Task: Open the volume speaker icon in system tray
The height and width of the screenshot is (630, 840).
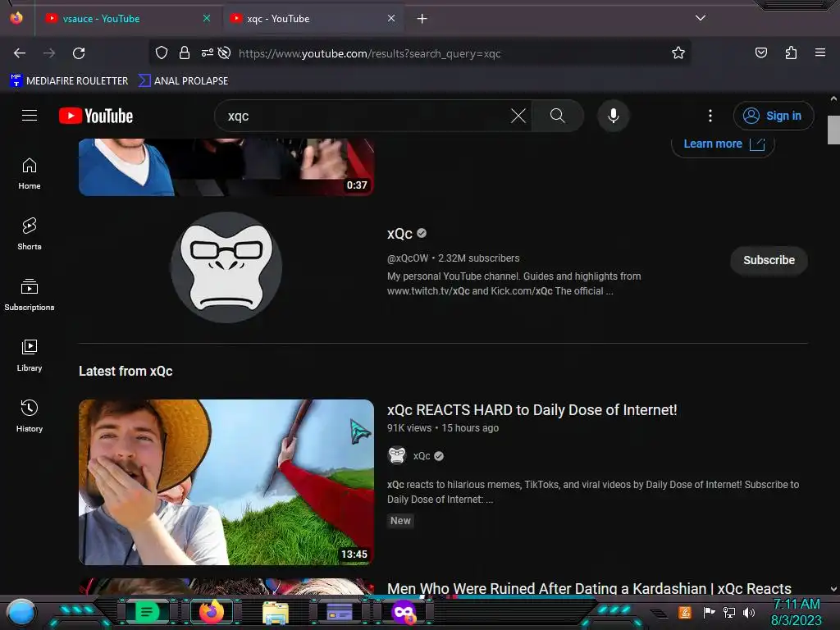Action: [x=749, y=612]
